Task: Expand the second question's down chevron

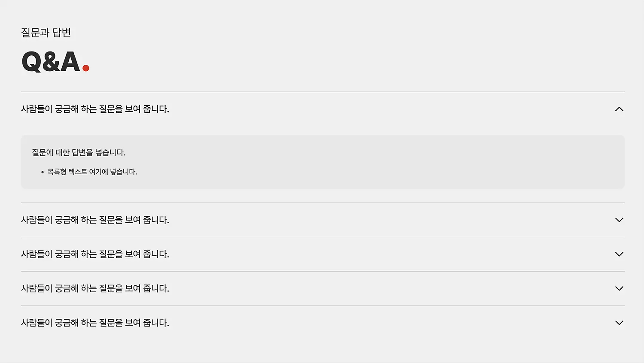Action: (619, 220)
